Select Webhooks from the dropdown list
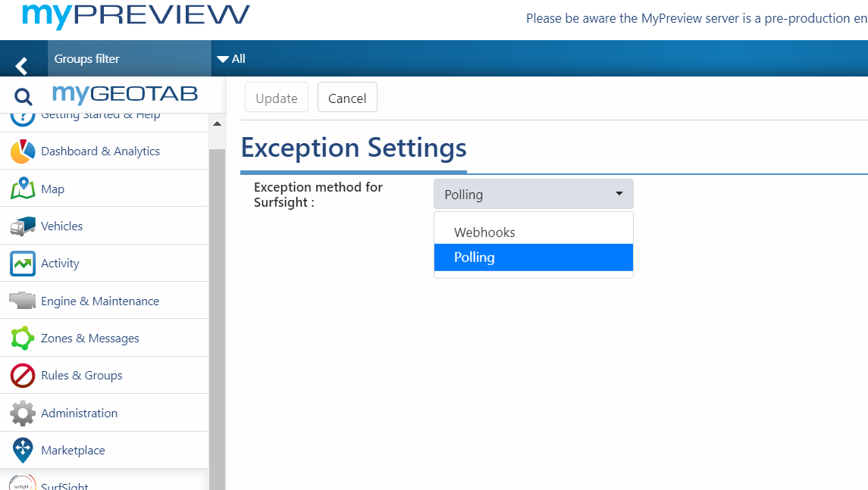Screen dimensions: 868x490 click(533, 232)
